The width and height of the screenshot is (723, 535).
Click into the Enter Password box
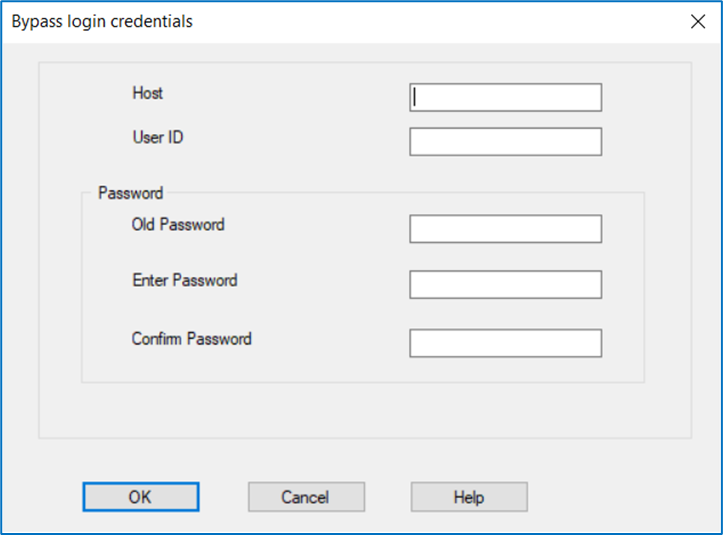click(505, 285)
